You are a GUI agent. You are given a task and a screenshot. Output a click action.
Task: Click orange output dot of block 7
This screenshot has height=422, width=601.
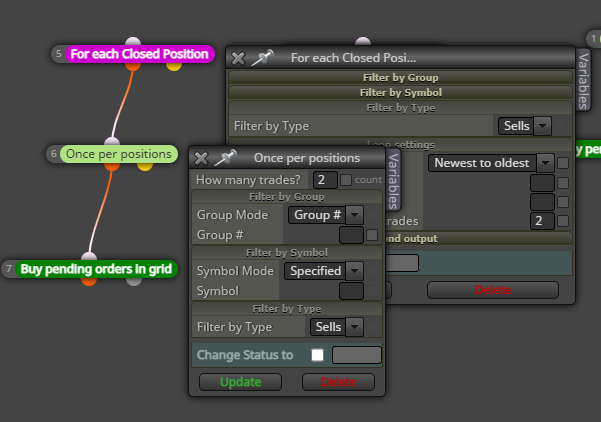89,281
